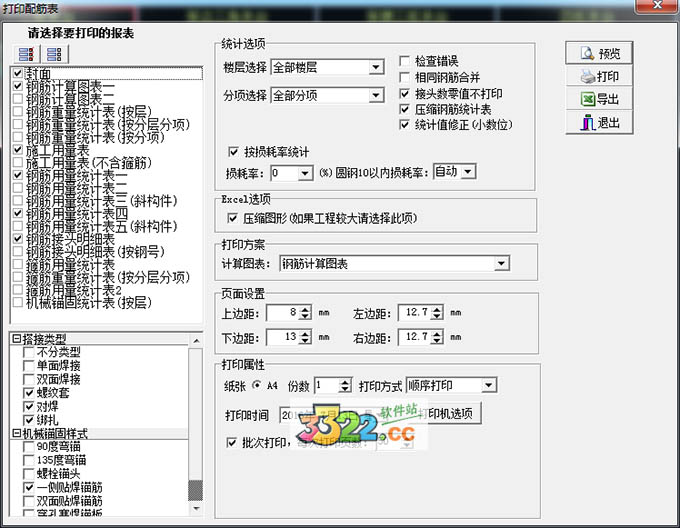Open 分项选择 dropdown

[376, 95]
